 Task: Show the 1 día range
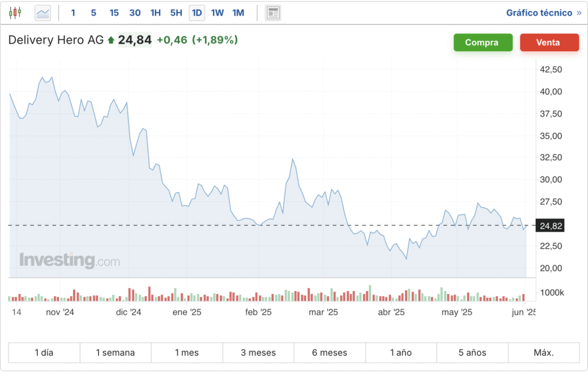(44, 352)
